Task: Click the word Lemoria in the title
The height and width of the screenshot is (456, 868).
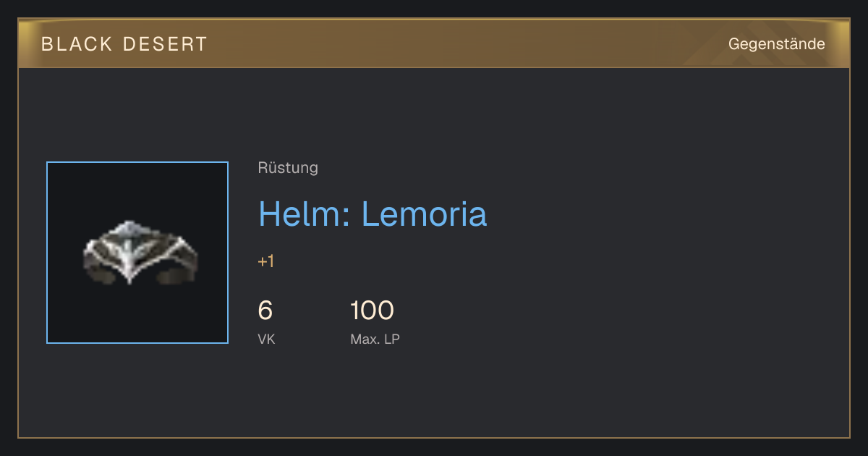Action: 424,214
